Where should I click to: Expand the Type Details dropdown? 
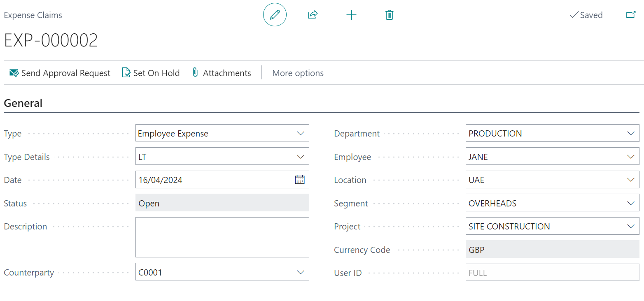300,157
